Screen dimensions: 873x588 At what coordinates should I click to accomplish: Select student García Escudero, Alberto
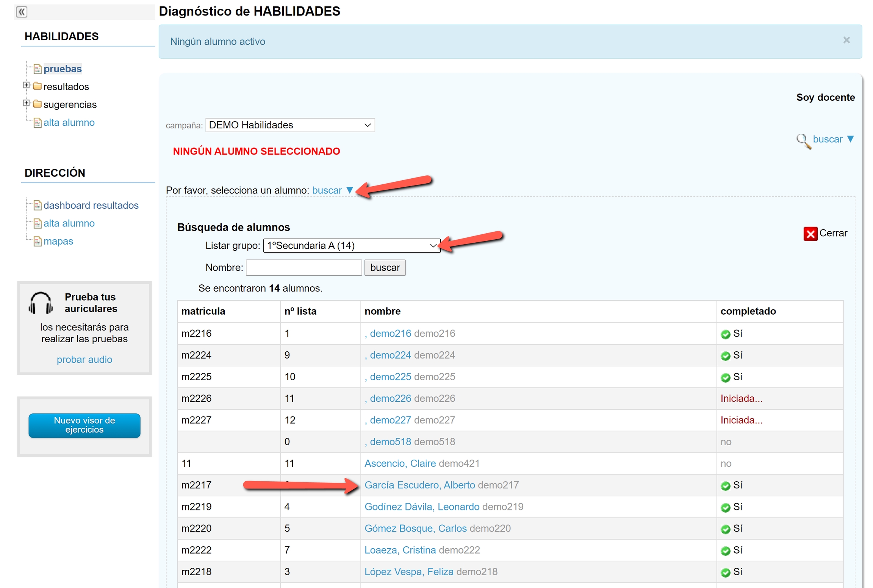point(419,485)
